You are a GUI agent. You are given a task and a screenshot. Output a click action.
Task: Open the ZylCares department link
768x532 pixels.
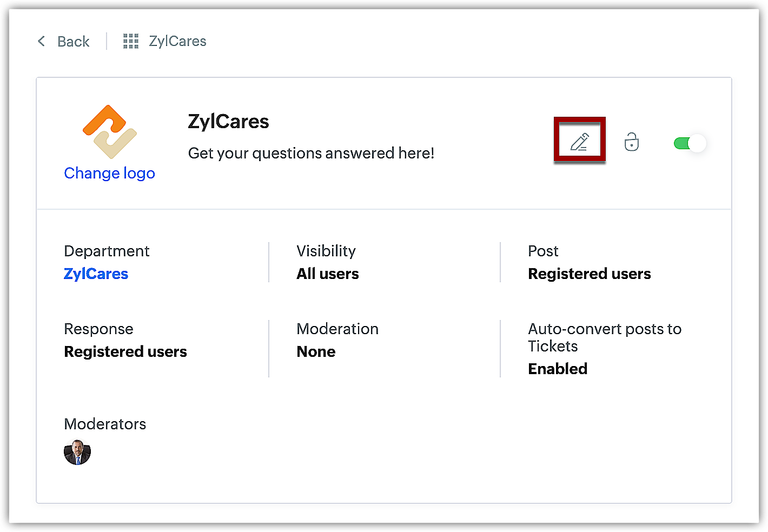click(x=96, y=274)
